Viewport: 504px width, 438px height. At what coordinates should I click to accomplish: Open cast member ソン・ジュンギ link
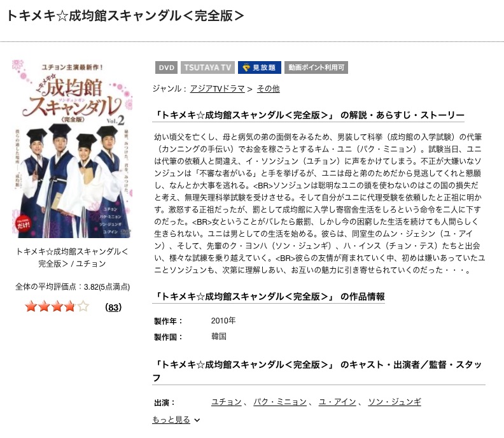pos(395,402)
